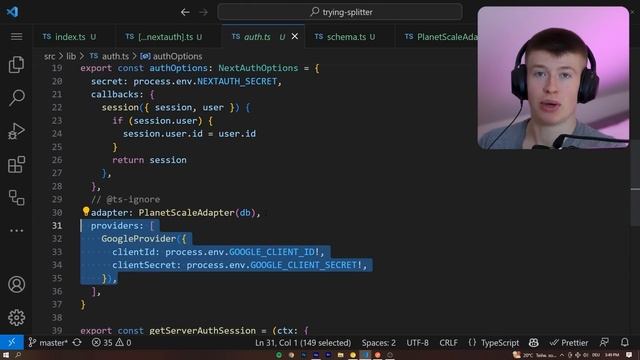Screen dimensions: 640x360
Task: Click the master branch indicator
Action: click(x=49, y=342)
